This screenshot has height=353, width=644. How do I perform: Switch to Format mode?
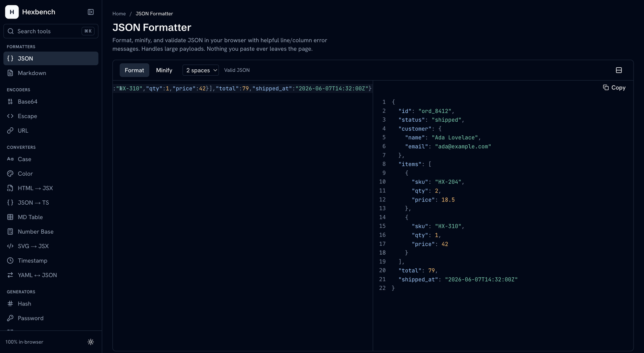(134, 70)
